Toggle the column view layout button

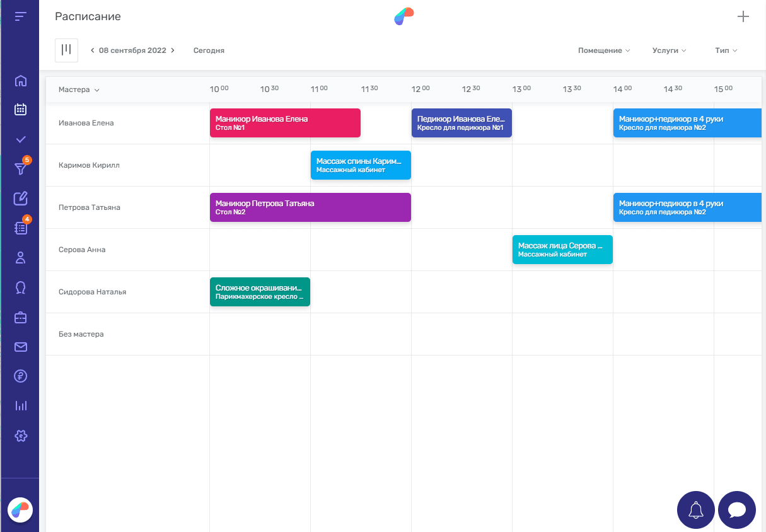pos(66,50)
